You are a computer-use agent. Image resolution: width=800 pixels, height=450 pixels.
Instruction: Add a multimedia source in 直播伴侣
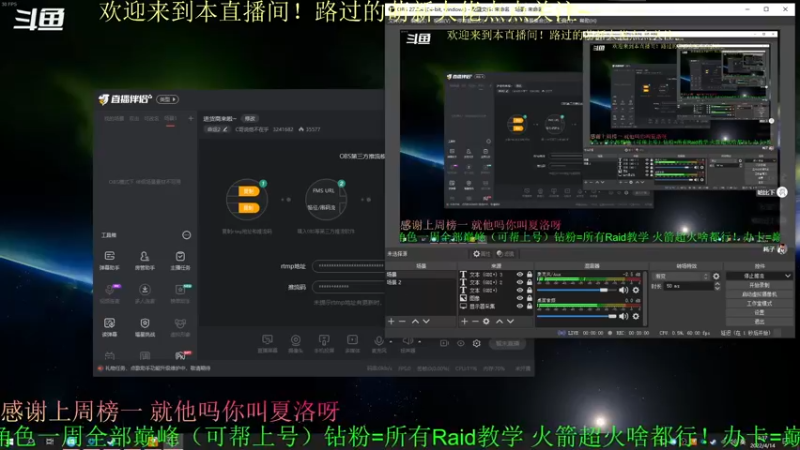[x=353, y=343]
